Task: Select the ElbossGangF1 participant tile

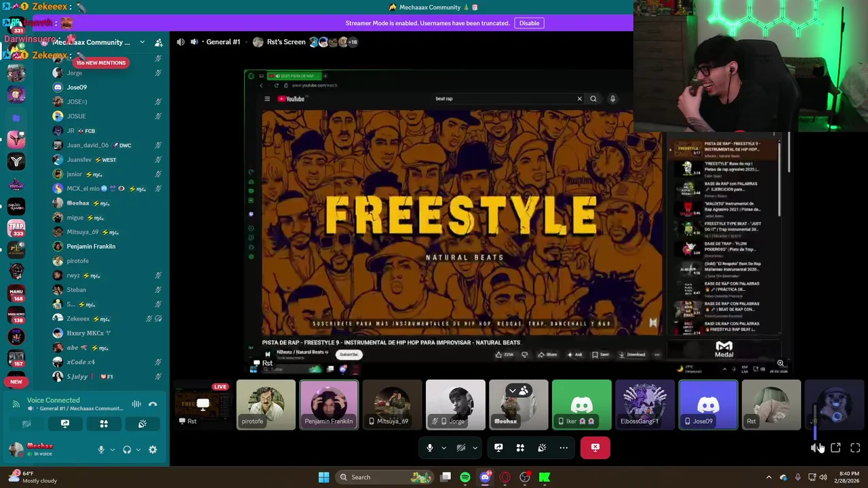Action: [644, 405]
